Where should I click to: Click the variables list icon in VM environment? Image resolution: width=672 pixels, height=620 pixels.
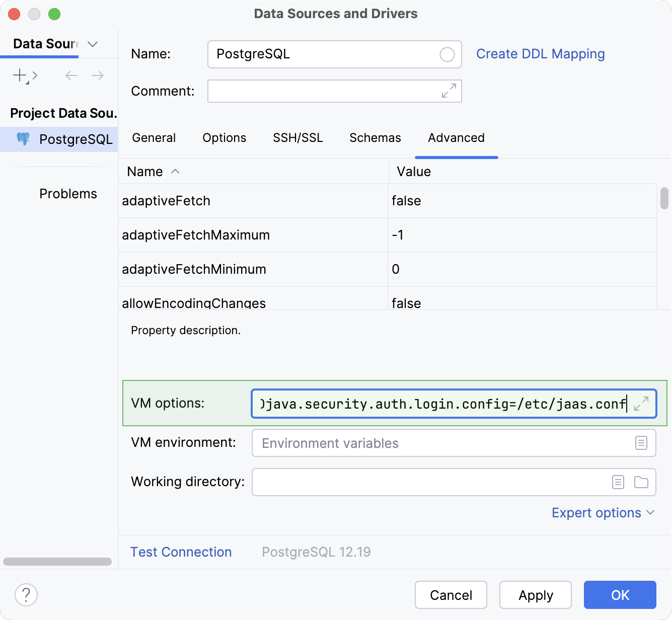pyautogui.click(x=641, y=443)
